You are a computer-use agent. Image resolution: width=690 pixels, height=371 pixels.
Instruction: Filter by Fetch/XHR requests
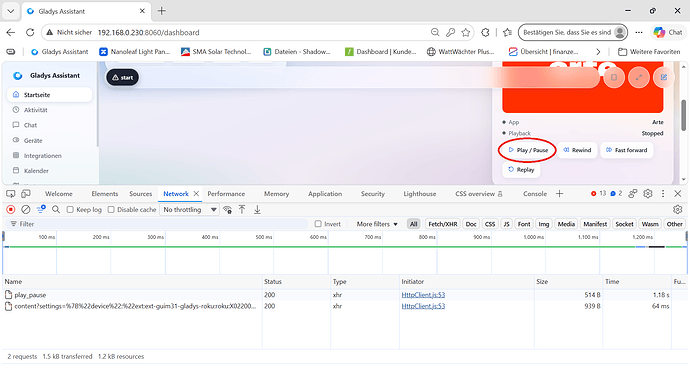(x=443, y=224)
